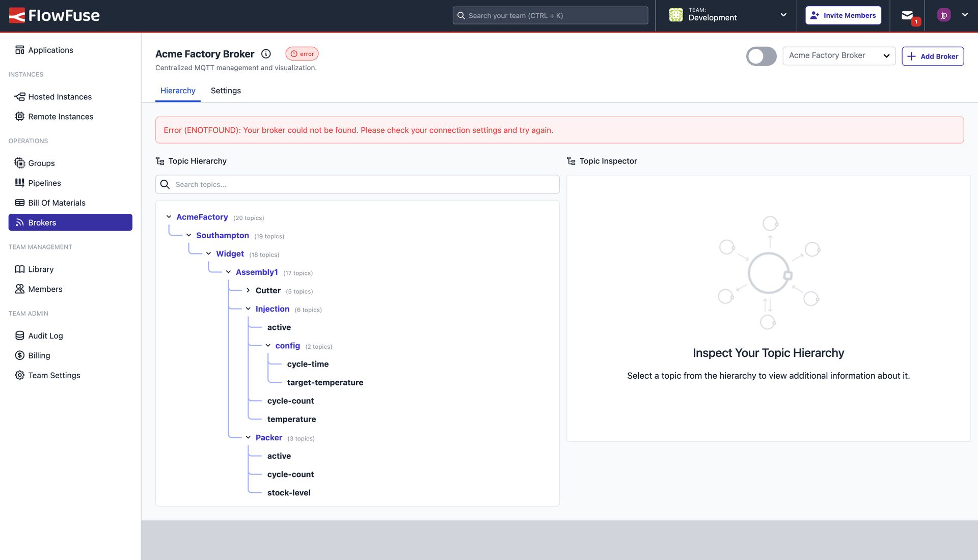This screenshot has width=978, height=560.
Task: Click the Search topics input field
Action: pyautogui.click(x=357, y=184)
